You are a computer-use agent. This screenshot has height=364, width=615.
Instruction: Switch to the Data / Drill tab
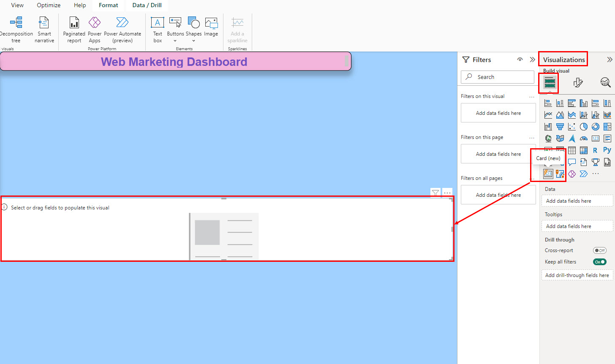pos(147,5)
